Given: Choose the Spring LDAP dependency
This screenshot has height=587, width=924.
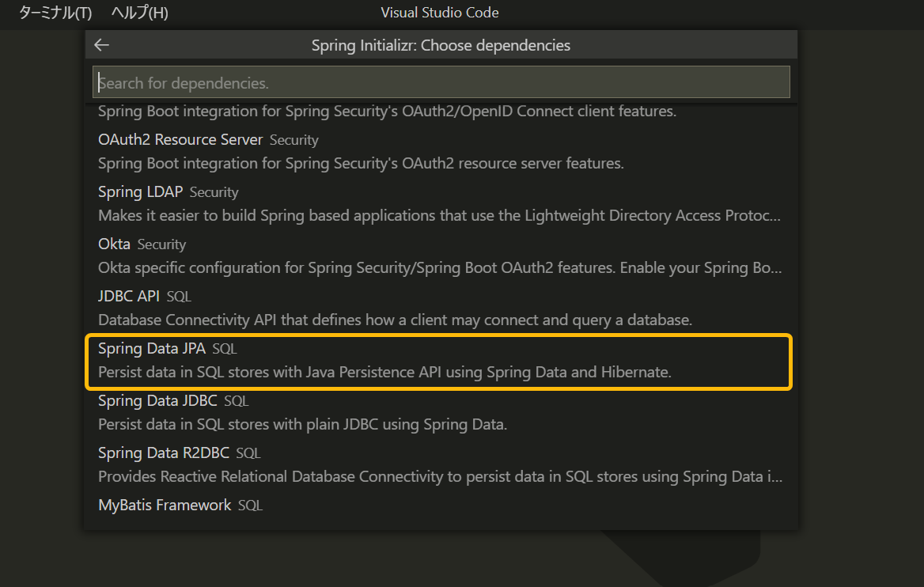Looking at the screenshot, I should [141, 192].
